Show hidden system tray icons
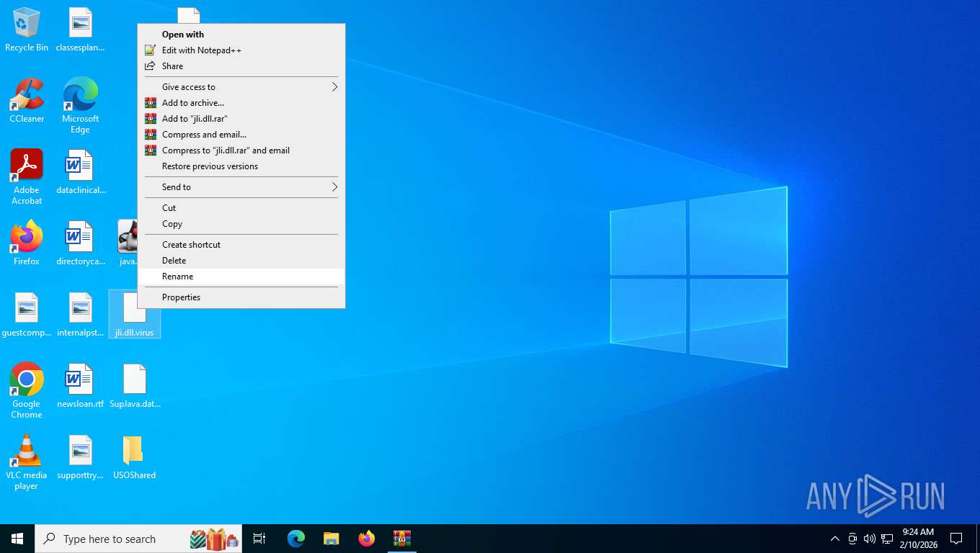The height and width of the screenshot is (553, 980). point(835,539)
